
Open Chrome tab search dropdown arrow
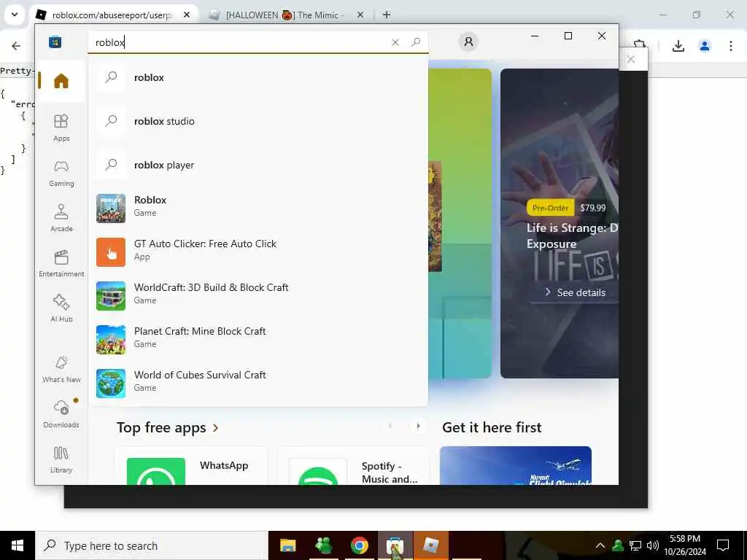15,15
